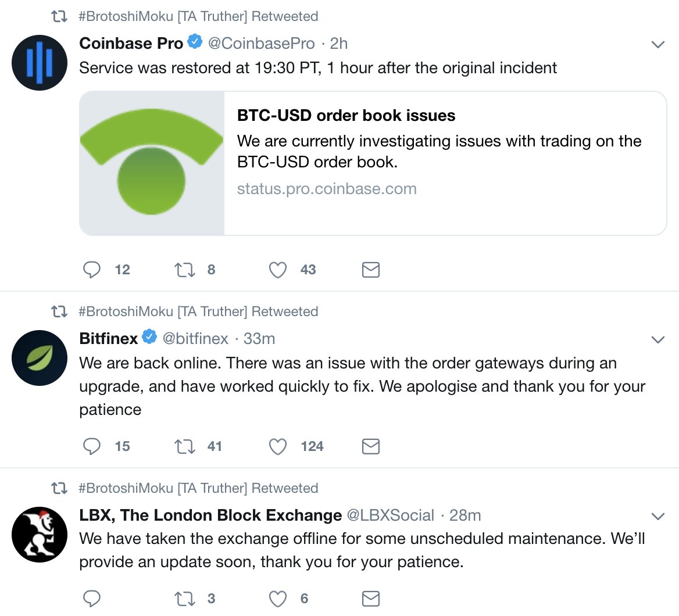Viewport: 679px width, 616px height.
Task: Click the Coinbase status page card thumbnail
Action: [152, 163]
